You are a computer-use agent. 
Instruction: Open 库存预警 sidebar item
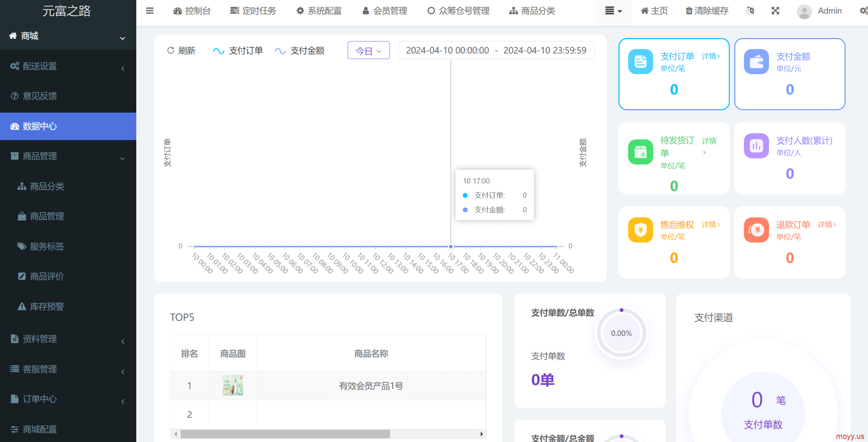[68, 307]
